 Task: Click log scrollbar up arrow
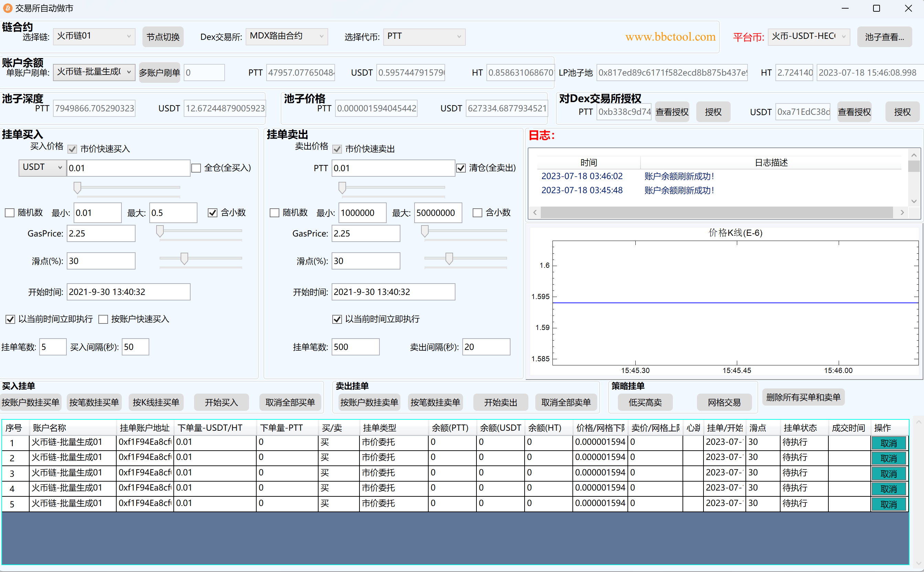click(x=914, y=155)
